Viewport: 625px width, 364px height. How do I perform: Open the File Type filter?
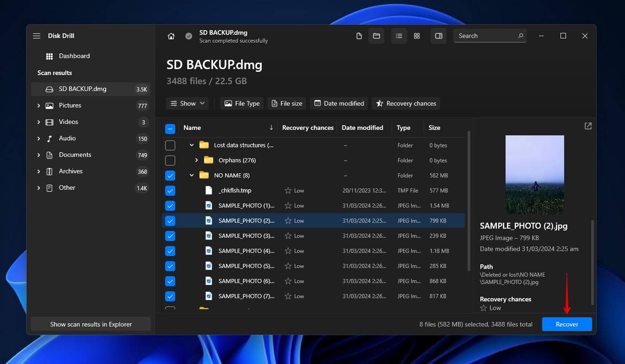tap(242, 103)
